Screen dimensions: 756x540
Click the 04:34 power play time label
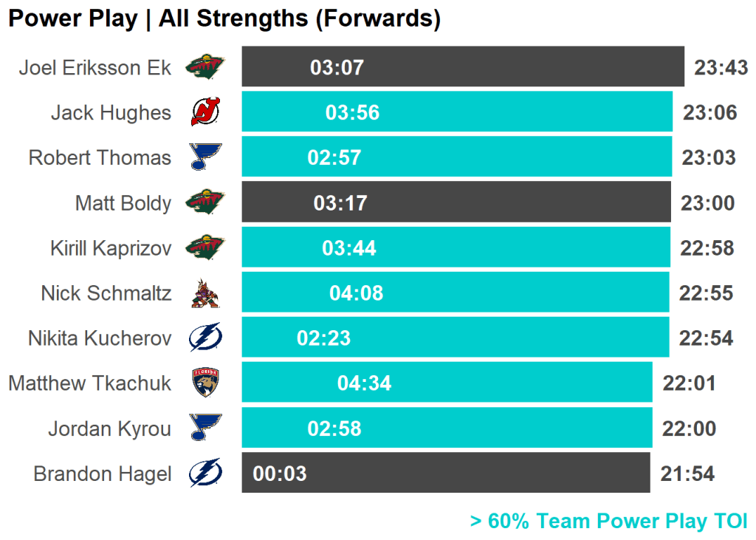[364, 383]
